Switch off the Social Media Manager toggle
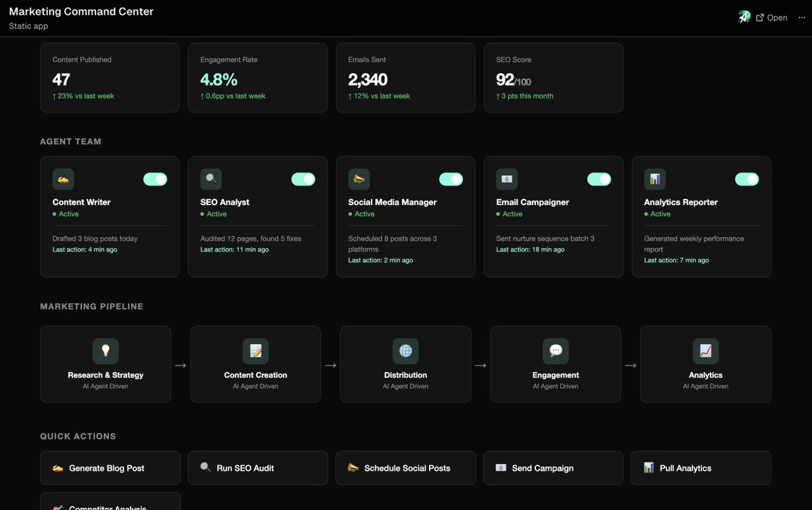Screen dimensions: 812x510 (x=451, y=179)
